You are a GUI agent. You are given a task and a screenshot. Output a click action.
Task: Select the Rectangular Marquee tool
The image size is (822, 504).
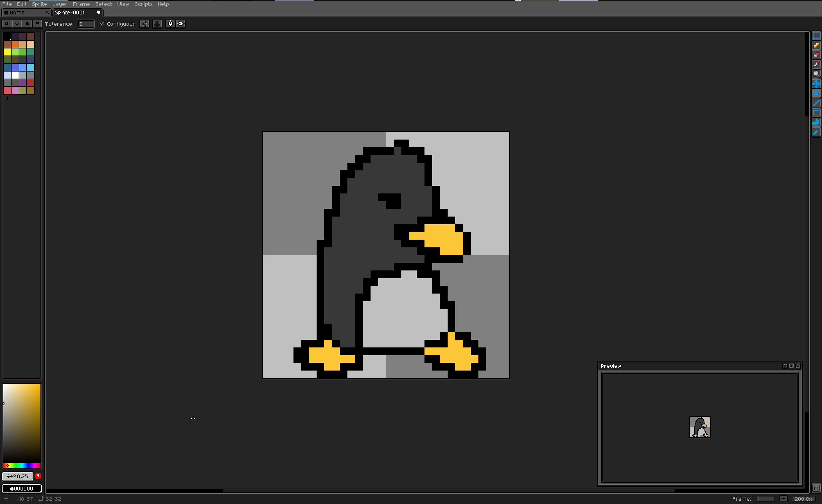click(816, 36)
